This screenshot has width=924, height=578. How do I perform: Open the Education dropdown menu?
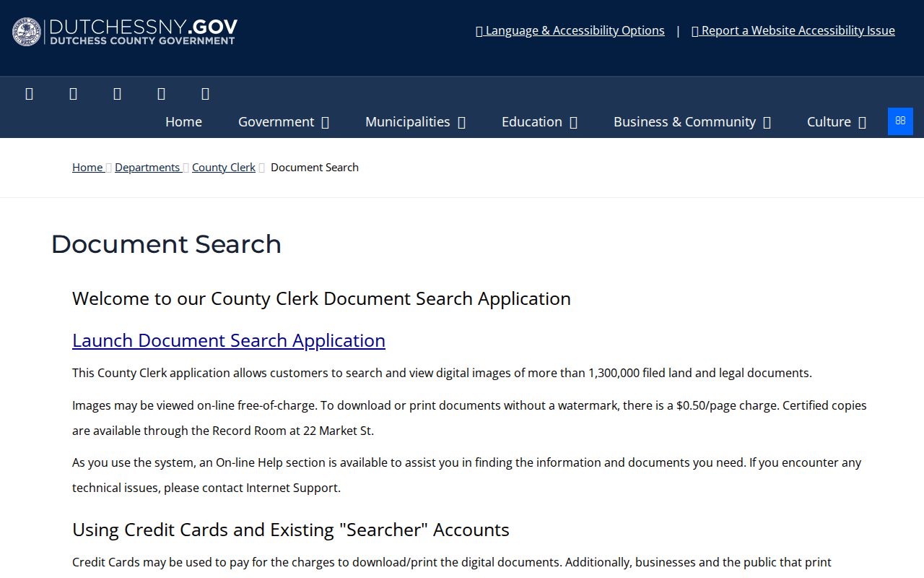click(539, 121)
